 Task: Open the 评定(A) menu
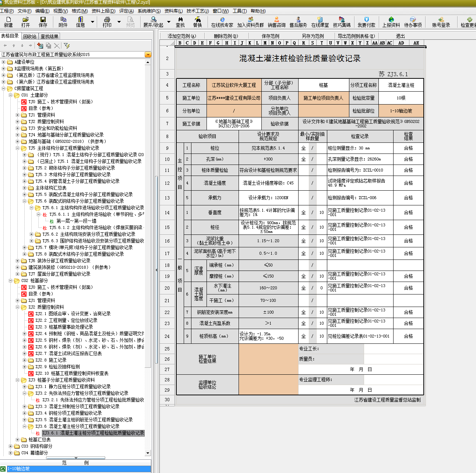[127, 11]
